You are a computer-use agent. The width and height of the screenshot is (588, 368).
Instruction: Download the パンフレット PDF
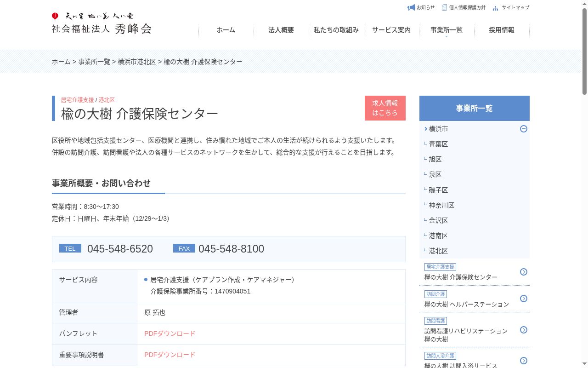pyautogui.click(x=170, y=333)
